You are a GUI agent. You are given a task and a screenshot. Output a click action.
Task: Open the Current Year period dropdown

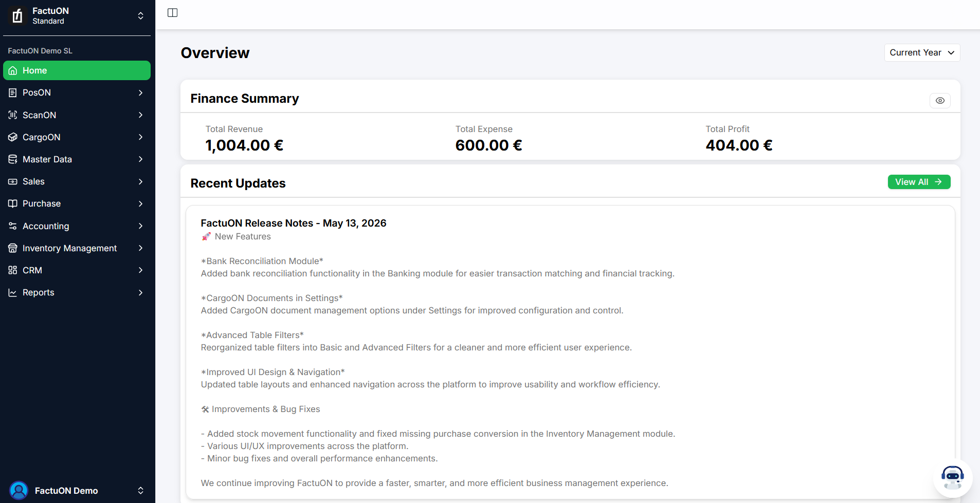point(922,52)
